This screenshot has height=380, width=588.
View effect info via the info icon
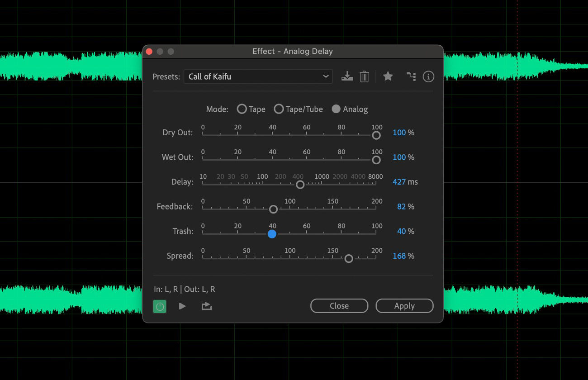[428, 76]
